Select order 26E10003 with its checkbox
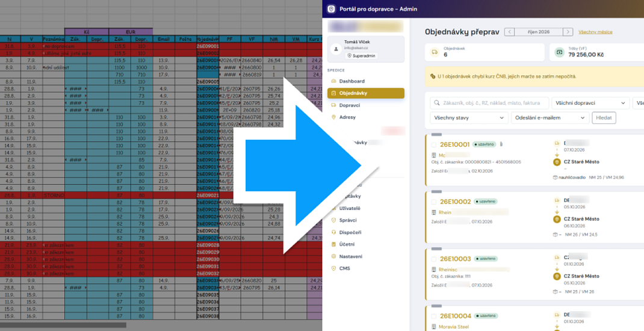Viewport: 644px width, 331px height. 434,259
